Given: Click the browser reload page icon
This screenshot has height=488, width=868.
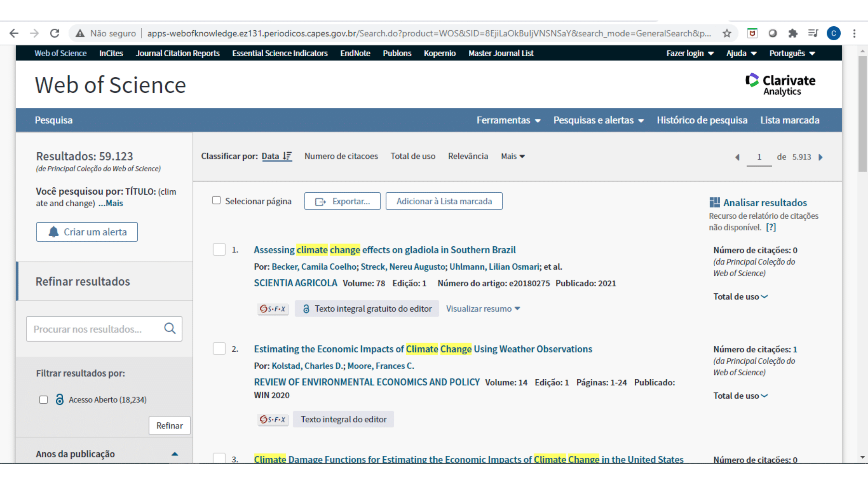Looking at the screenshot, I should coord(55,33).
